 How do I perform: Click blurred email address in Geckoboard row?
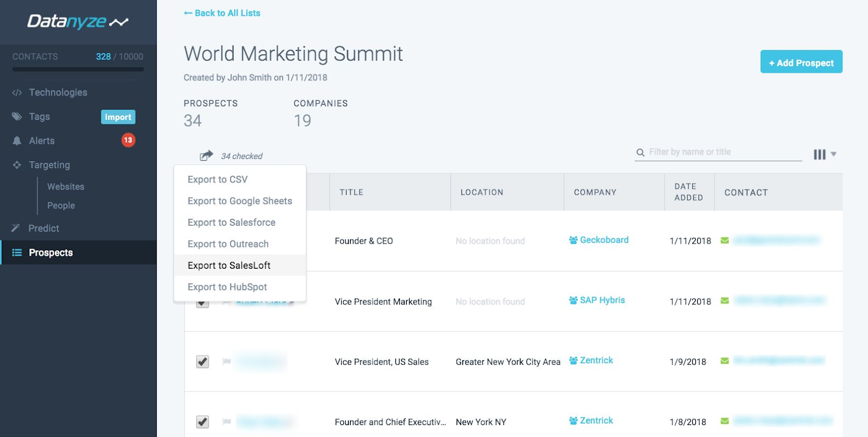(x=776, y=240)
